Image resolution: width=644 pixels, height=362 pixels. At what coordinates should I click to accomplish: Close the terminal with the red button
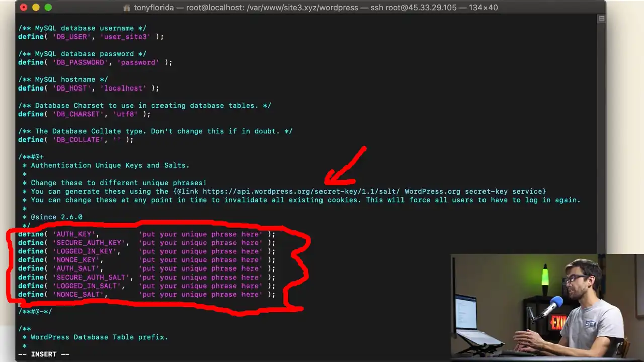tap(23, 8)
